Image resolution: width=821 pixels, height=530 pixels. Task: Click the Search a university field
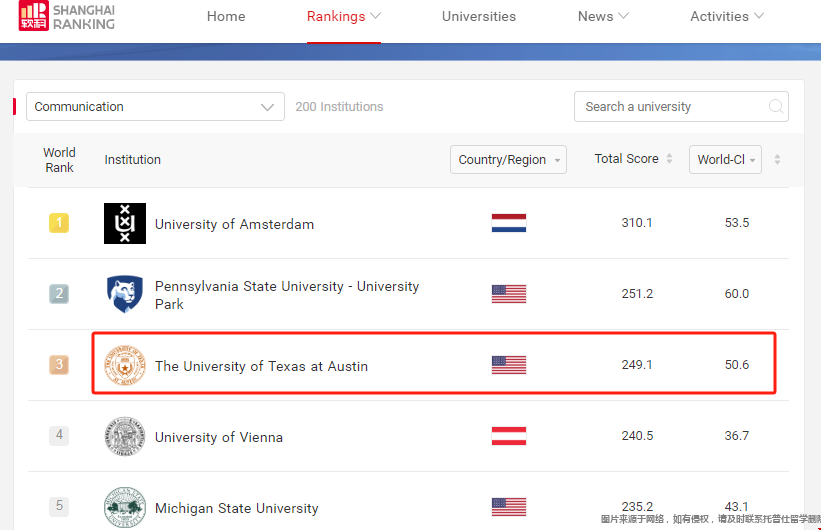coord(681,106)
